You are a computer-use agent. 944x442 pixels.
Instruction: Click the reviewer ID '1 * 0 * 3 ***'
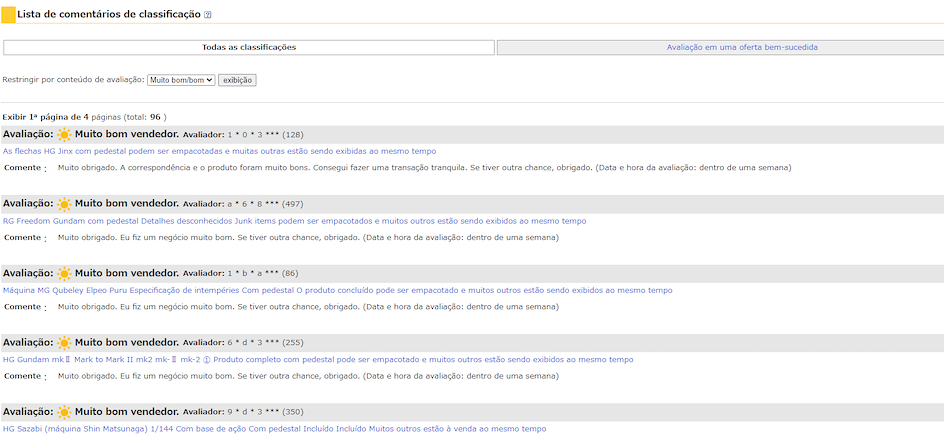click(x=253, y=135)
